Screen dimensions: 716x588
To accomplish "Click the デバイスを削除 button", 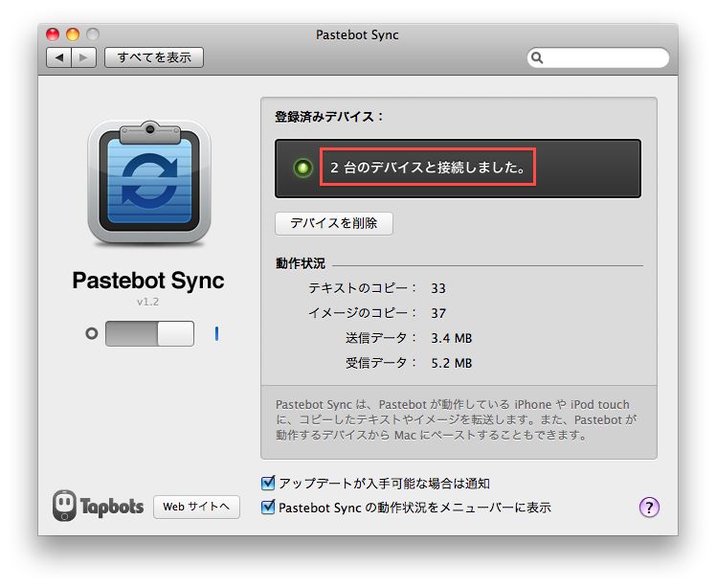I will pyautogui.click(x=334, y=223).
